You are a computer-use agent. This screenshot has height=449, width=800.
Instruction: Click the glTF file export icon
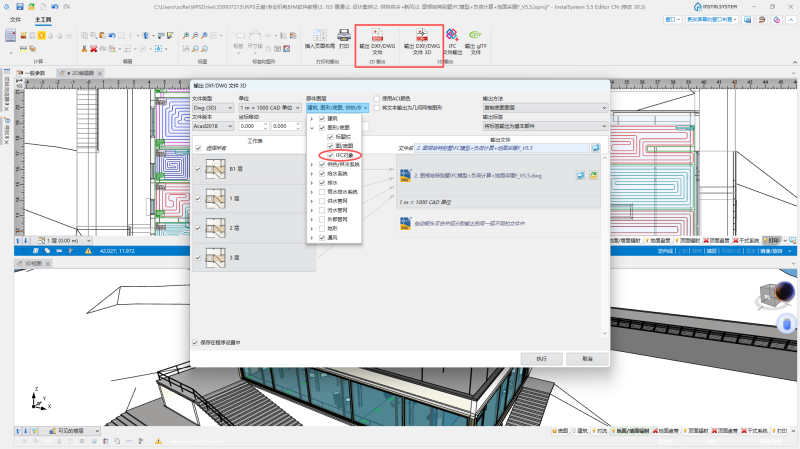(476, 41)
